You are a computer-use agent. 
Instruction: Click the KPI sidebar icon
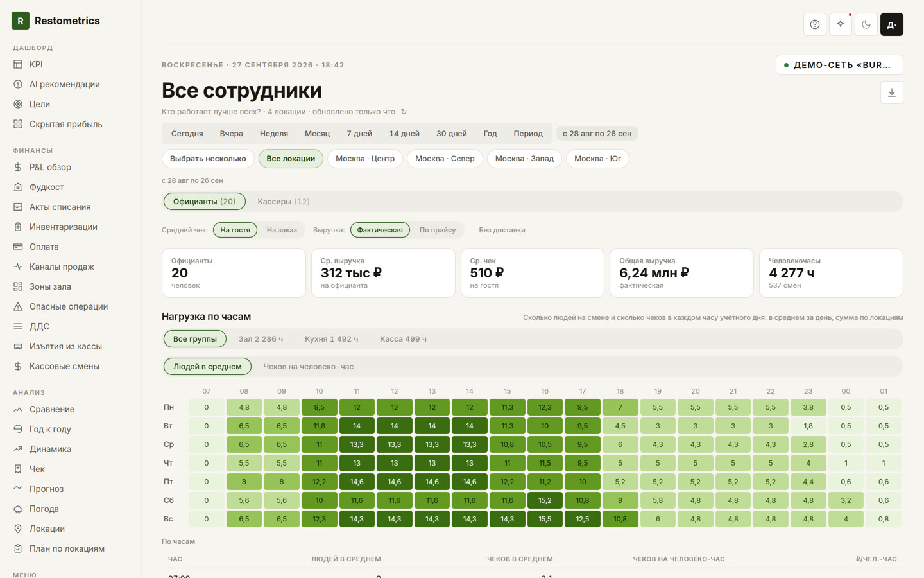coord(18,64)
